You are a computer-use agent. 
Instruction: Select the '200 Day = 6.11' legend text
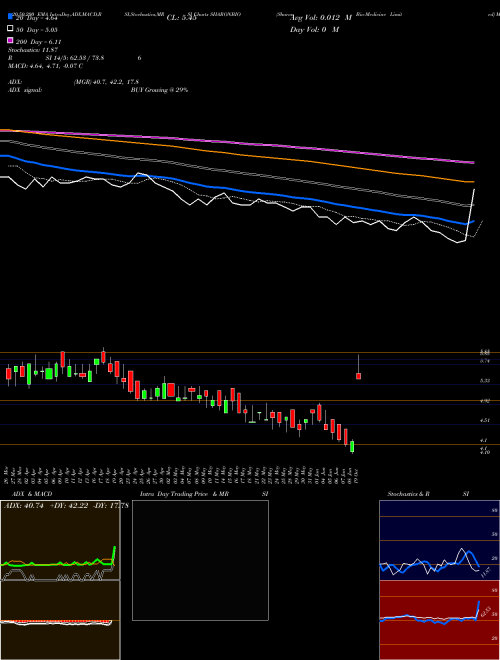pos(39,42)
